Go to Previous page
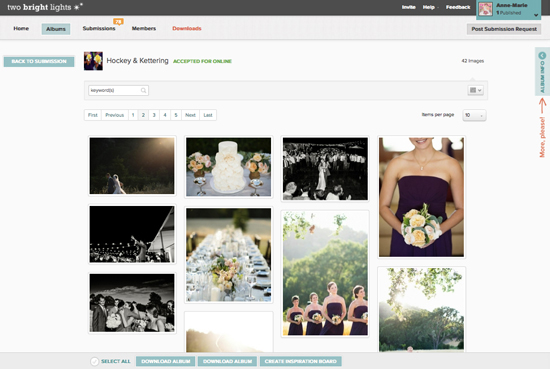Viewport: 550px width, 369px height. 115,115
